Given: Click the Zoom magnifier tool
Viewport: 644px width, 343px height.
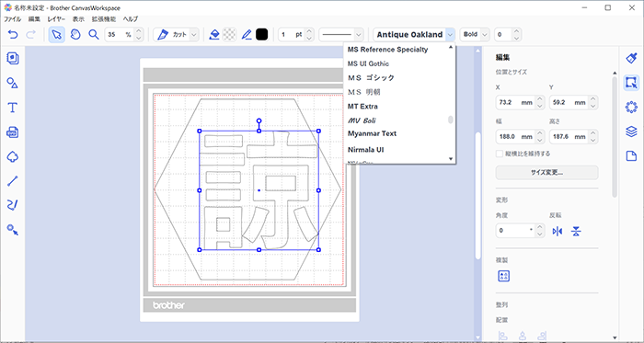Looking at the screenshot, I should point(94,35).
